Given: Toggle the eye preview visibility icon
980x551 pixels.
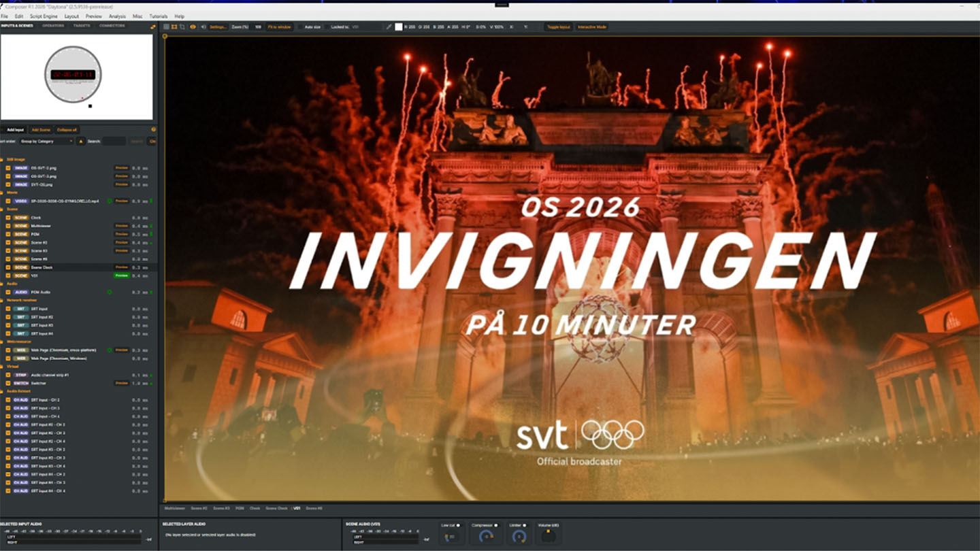Looking at the screenshot, I should (x=193, y=27).
